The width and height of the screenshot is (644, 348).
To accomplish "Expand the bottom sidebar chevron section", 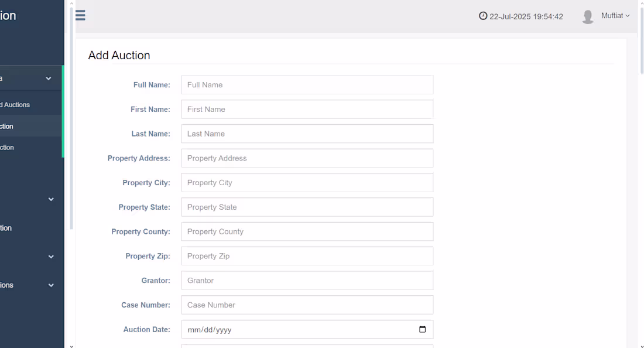I will [51, 285].
